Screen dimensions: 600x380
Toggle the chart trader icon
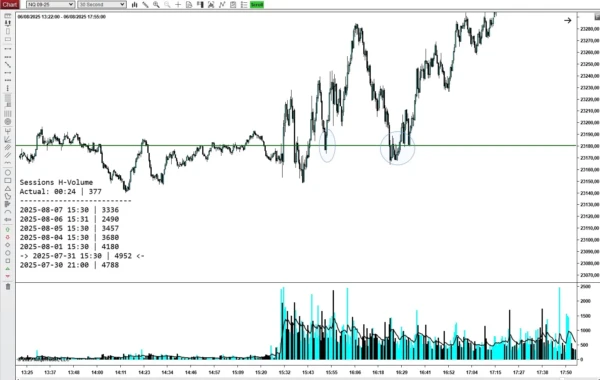point(200,5)
